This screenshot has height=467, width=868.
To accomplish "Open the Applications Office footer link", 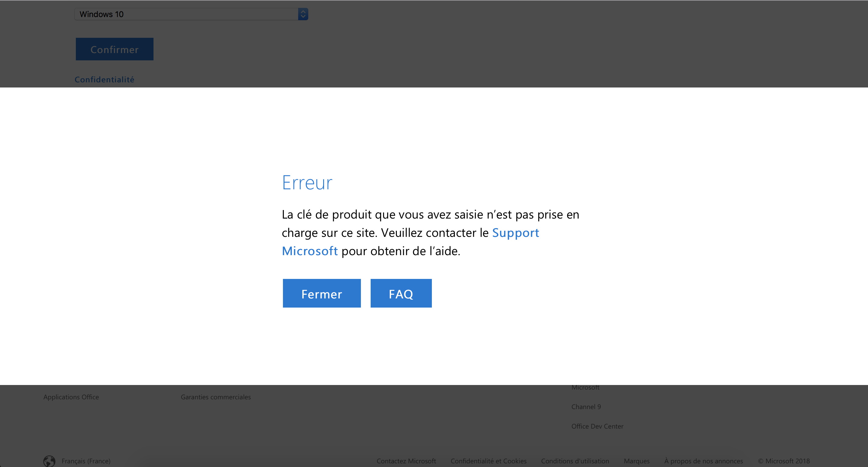I will point(71,397).
